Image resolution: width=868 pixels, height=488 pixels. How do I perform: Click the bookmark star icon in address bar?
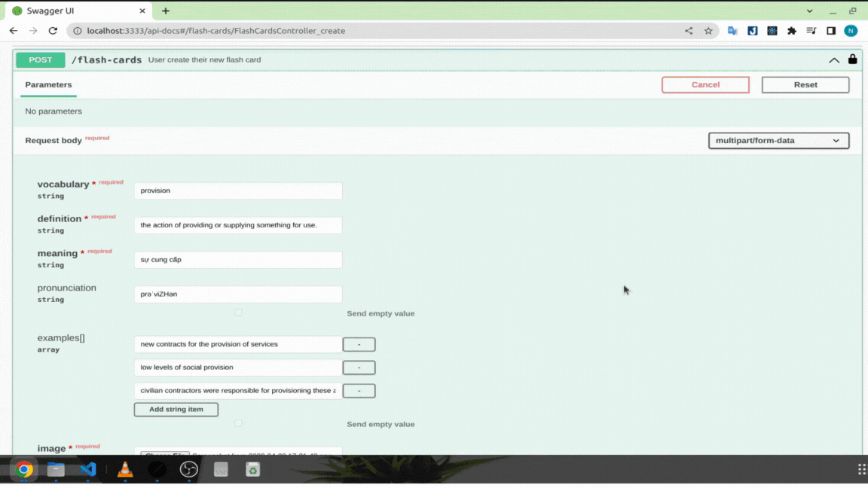[x=708, y=31]
